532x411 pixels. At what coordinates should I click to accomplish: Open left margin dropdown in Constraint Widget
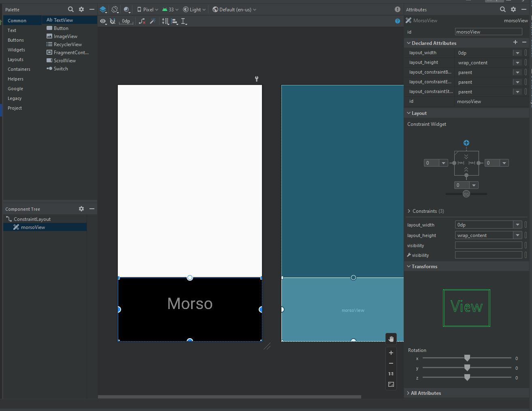point(443,163)
